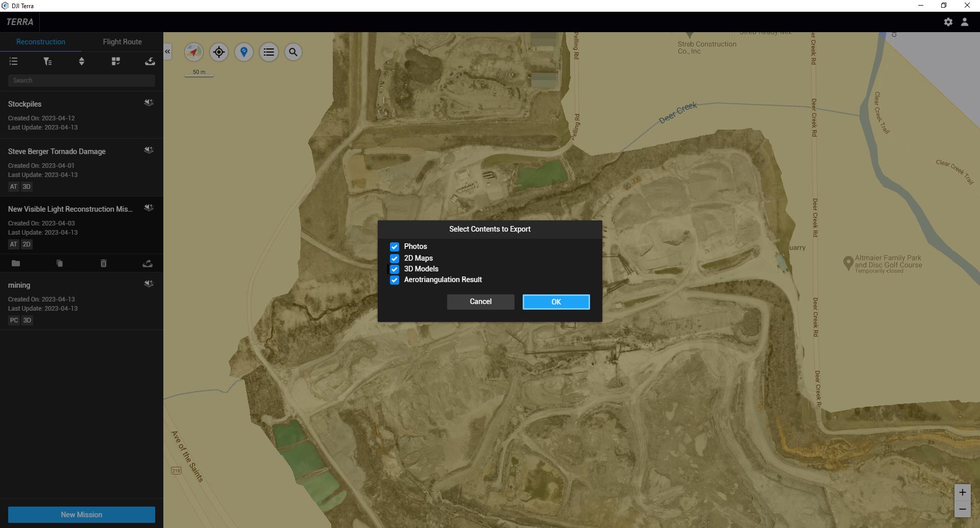Expand the mining mission's share icon
Screen dimensions: 980x528
[148, 284]
